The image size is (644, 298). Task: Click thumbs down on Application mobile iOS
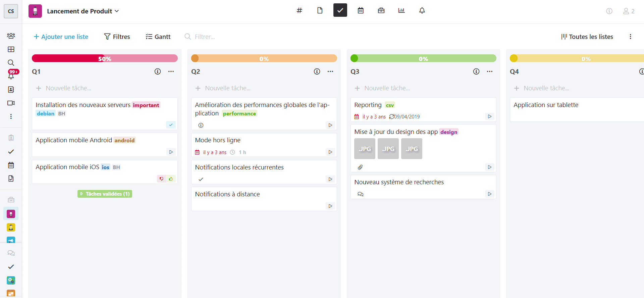(162, 179)
